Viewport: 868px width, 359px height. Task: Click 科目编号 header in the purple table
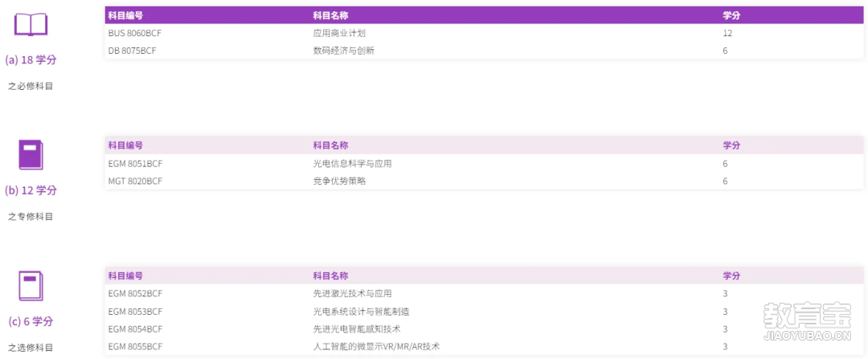coord(125,15)
